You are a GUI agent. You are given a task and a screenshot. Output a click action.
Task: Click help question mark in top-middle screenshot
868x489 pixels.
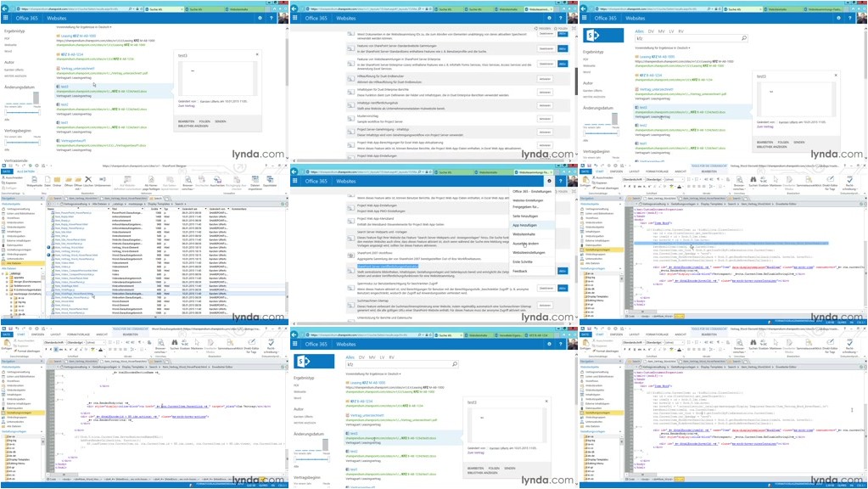click(x=561, y=18)
